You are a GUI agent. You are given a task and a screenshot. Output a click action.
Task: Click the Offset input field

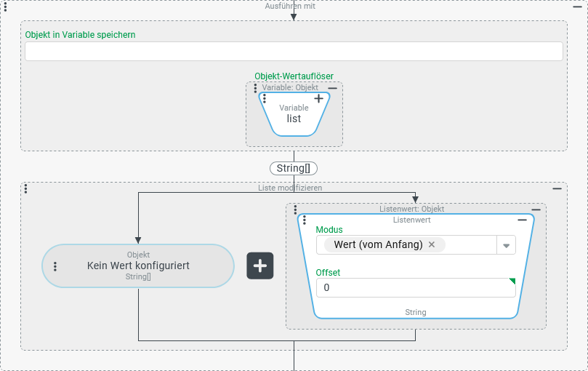click(414, 287)
